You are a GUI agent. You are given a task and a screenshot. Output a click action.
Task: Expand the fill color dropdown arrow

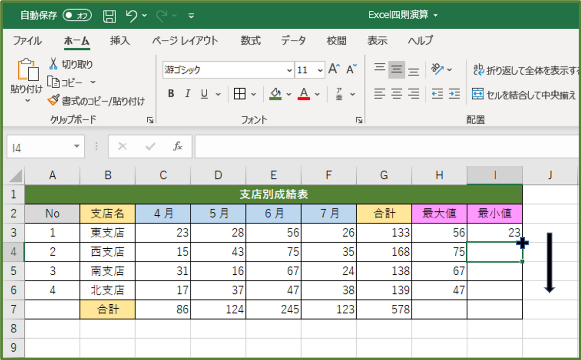tap(289, 94)
